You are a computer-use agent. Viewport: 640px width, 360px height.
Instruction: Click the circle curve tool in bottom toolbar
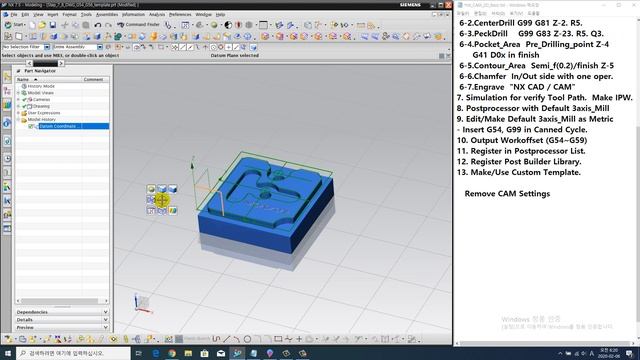coord(247,339)
